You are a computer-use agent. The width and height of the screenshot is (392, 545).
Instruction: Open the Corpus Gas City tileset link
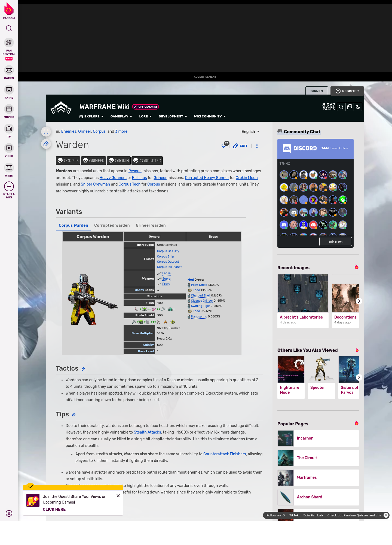point(168,251)
